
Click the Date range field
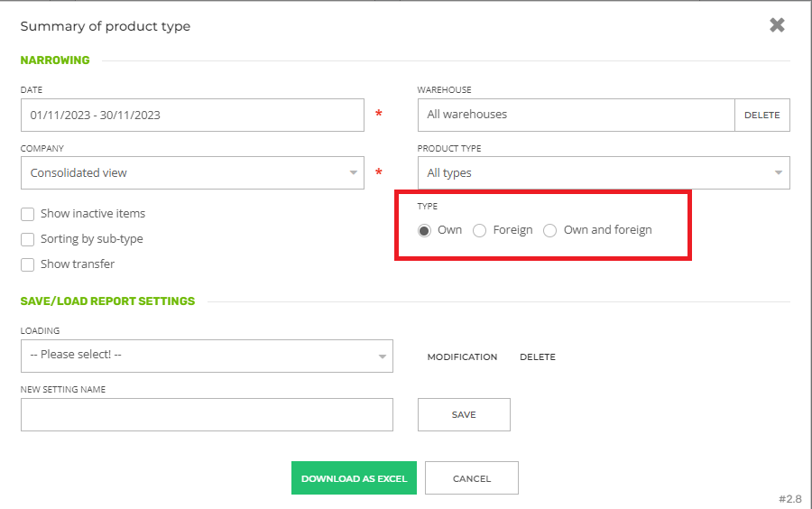pyautogui.click(x=191, y=116)
